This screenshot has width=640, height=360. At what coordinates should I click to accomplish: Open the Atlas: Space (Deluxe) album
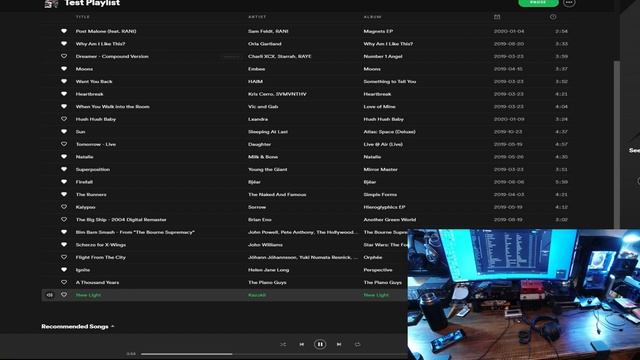click(x=389, y=131)
